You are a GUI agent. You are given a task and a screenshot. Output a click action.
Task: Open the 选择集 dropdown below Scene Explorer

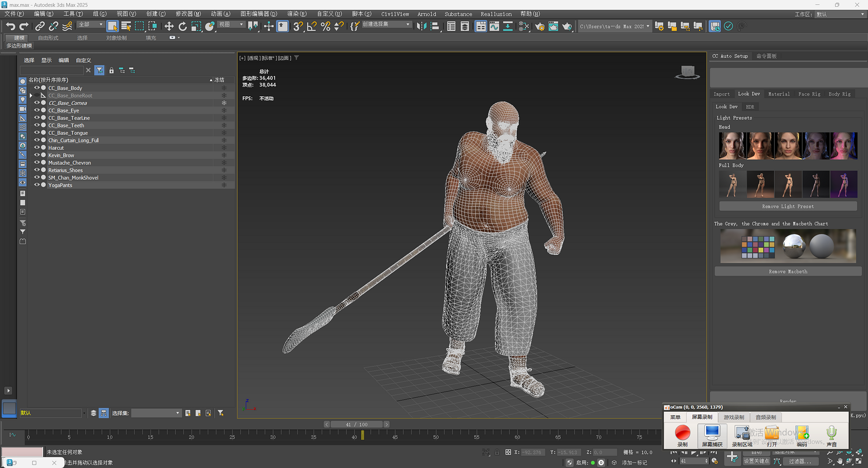pos(156,413)
